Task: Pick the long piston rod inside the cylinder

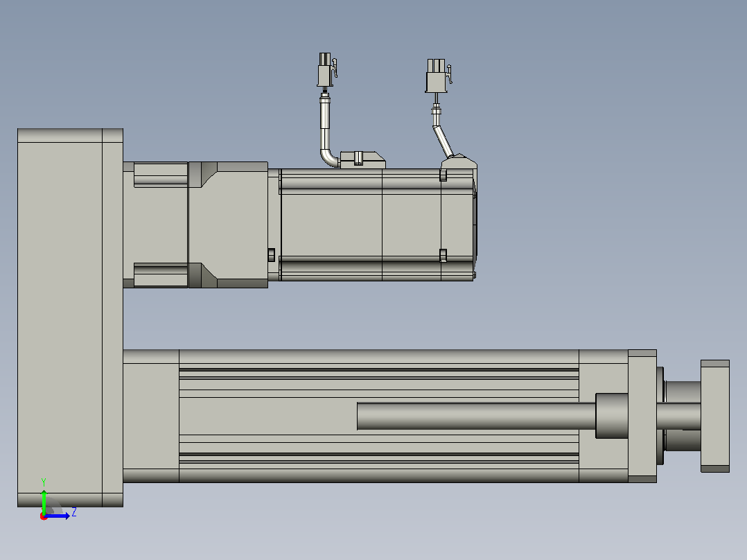Action: pos(477,416)
